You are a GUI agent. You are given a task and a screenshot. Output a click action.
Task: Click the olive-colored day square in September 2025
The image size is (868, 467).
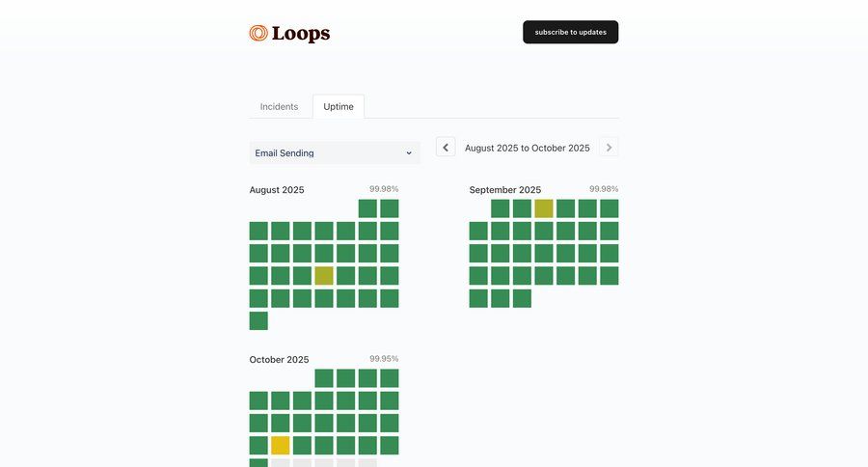pos(544,208)
